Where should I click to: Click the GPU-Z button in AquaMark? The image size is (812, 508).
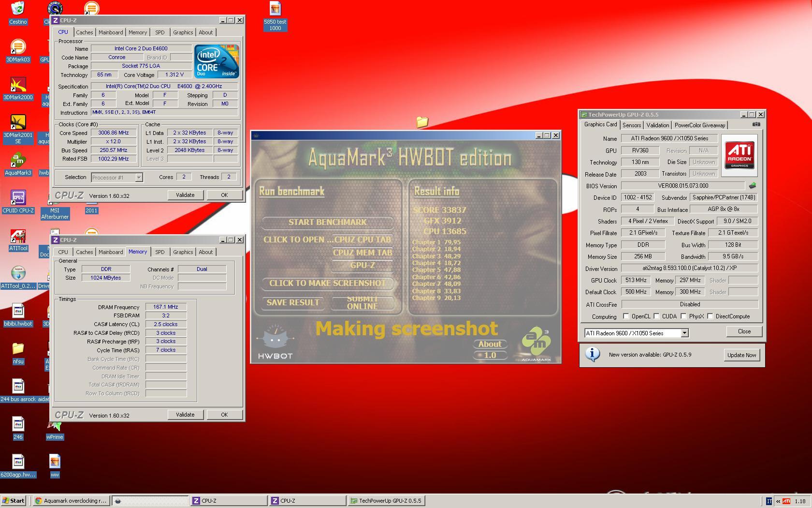coord(362,265)
